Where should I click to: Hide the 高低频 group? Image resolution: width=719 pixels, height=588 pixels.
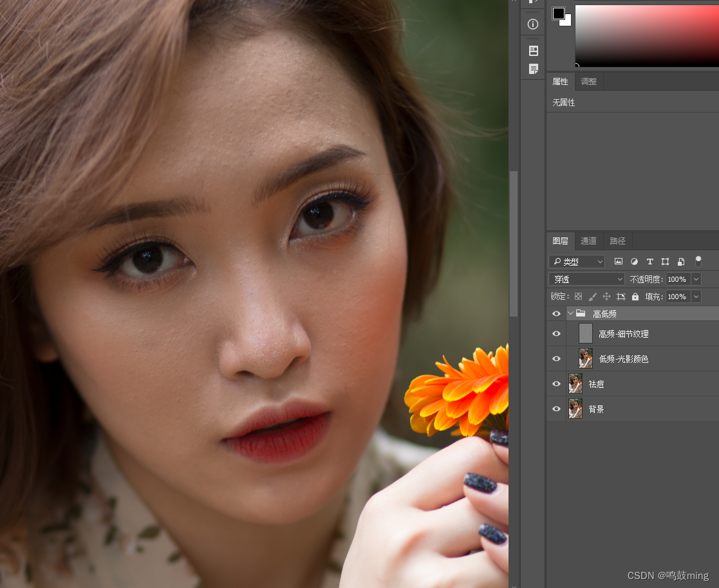click(x=556, y=313)
